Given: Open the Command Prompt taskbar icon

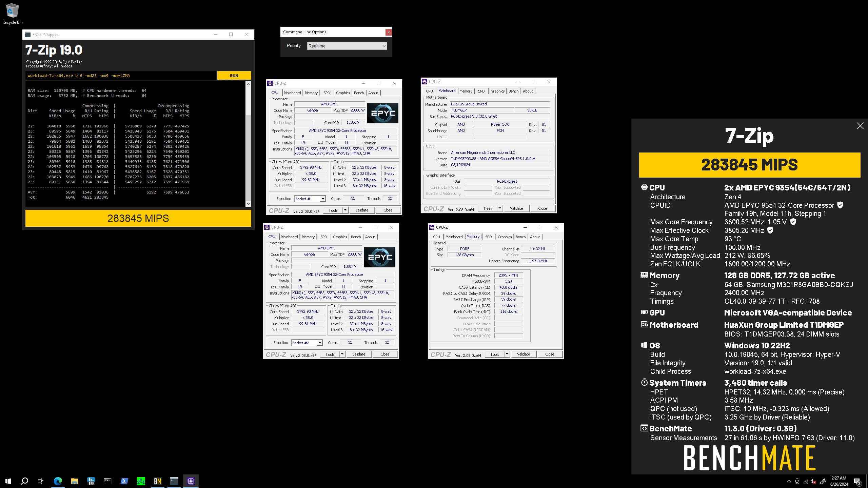Looking at the screenshot, I should pos(107,481).
